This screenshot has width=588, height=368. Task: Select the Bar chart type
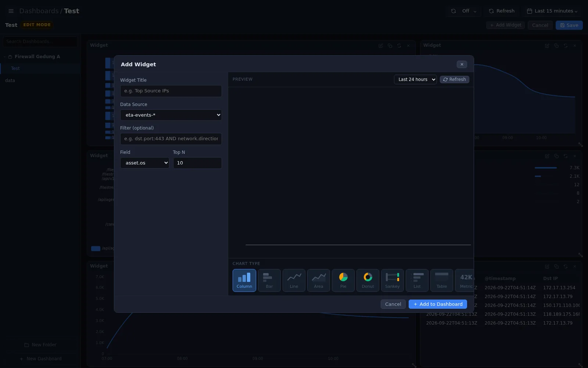[269, 280]
